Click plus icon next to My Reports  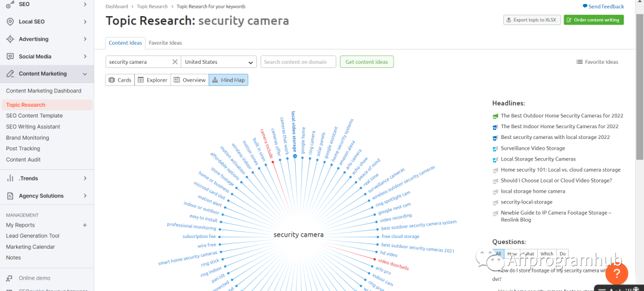[x=85, y=225]
